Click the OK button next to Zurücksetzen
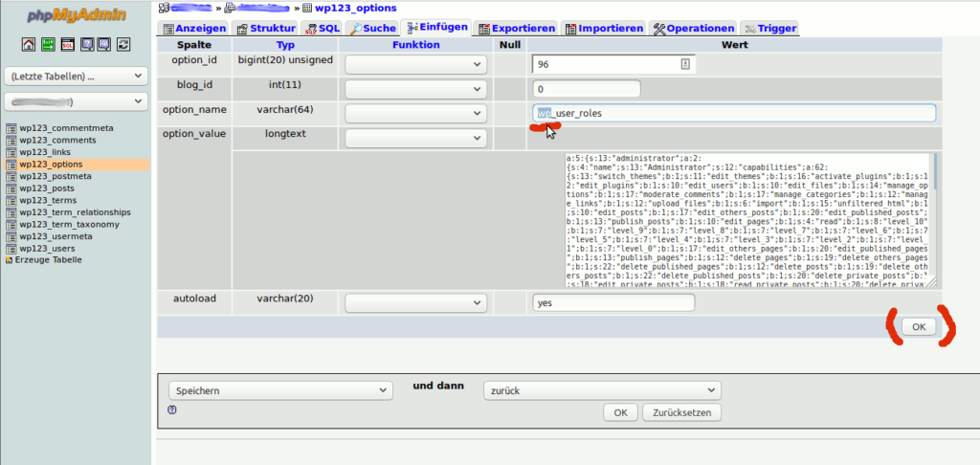 click(x=620, y=412)
